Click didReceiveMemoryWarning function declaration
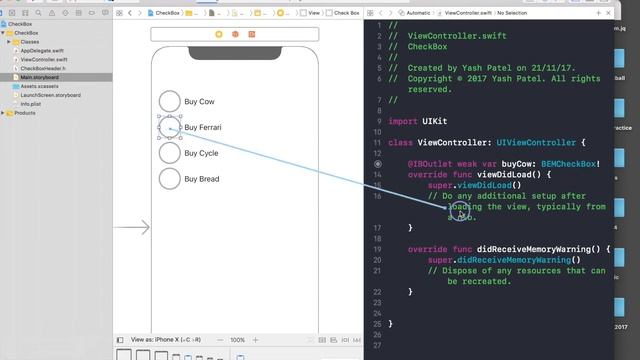The image size is (640, 360). (x=509, y=249)
